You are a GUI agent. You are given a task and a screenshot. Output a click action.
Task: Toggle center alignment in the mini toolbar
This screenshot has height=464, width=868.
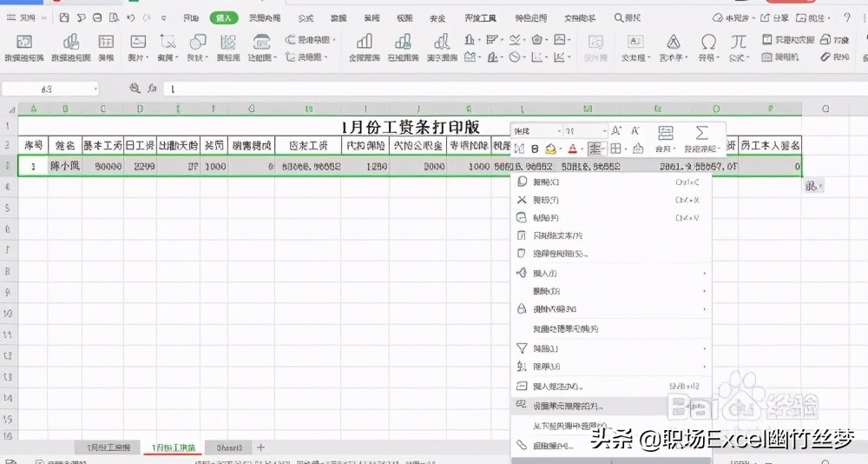[x=595, y=149]
